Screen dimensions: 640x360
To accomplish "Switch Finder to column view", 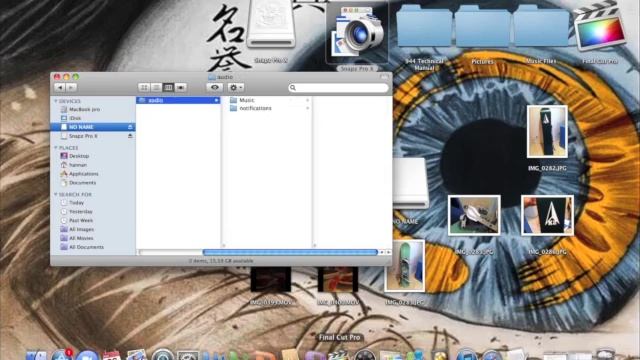I will tap(168, 87).
